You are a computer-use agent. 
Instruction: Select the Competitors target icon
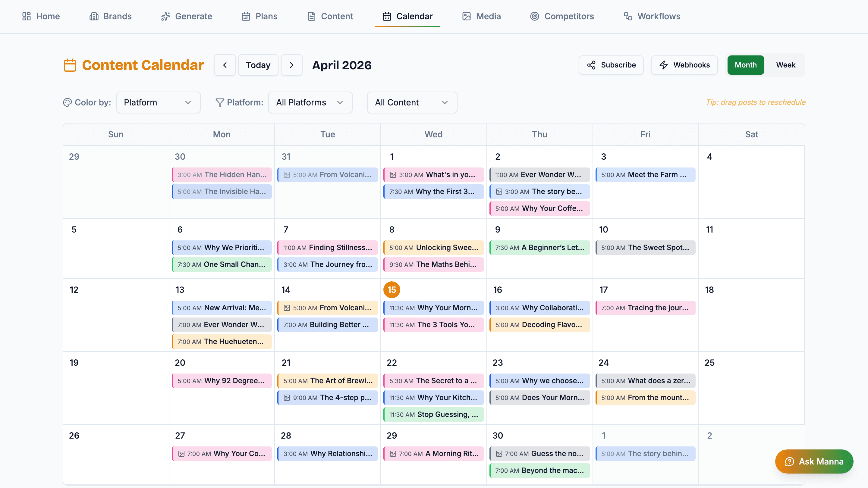click(534, 16)
